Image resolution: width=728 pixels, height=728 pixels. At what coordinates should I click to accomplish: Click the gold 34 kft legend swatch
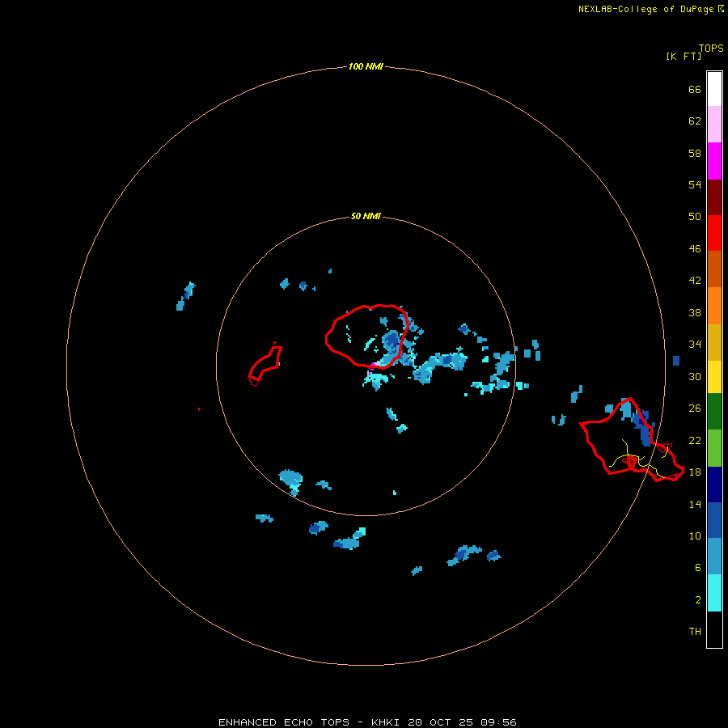(714, 342)
